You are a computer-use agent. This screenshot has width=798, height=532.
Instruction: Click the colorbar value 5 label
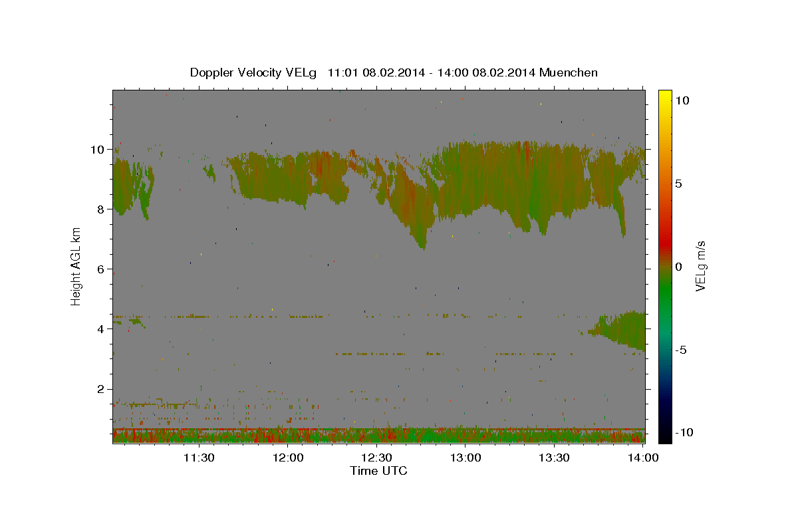(x=678, y=184)
